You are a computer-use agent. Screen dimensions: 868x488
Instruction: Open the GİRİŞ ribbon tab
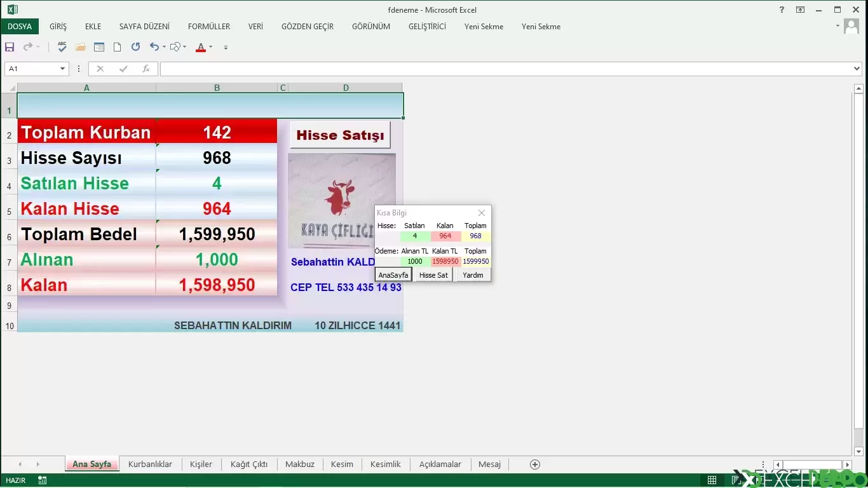pyautogui.click(x=58, y=27)
